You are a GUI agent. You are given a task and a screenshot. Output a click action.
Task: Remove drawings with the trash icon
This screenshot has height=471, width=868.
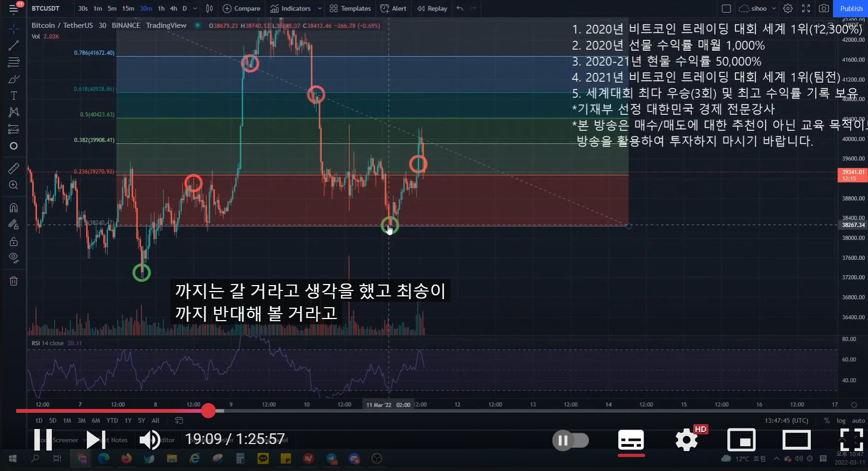click(13, 281)
